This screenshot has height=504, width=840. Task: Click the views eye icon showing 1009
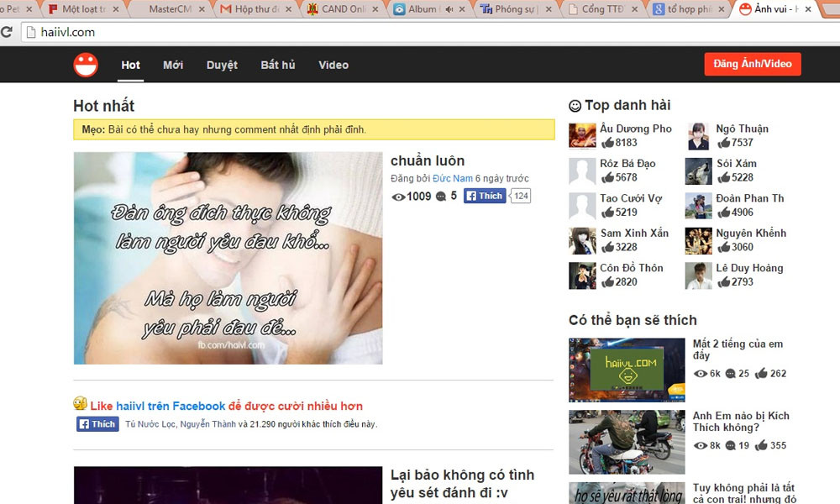pos(398,197)
